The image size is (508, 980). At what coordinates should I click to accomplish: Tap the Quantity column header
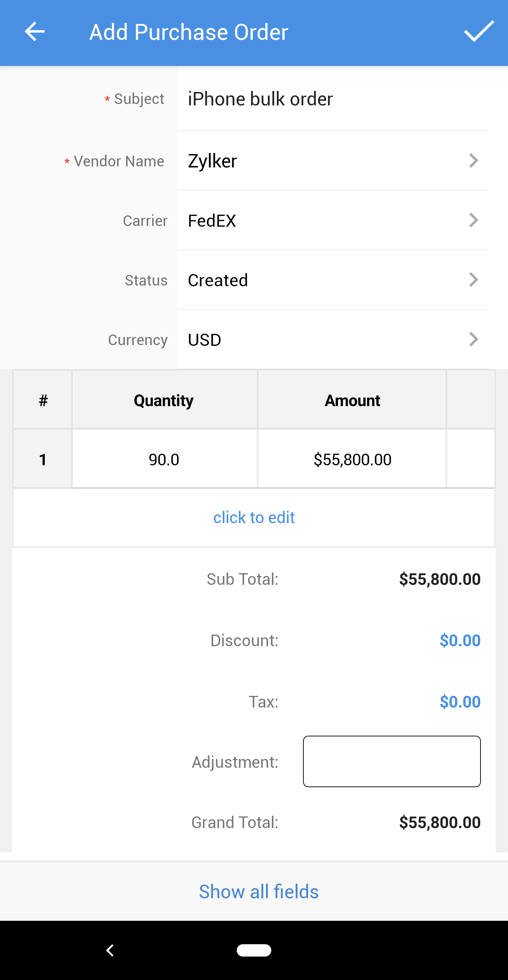(164, 400)
